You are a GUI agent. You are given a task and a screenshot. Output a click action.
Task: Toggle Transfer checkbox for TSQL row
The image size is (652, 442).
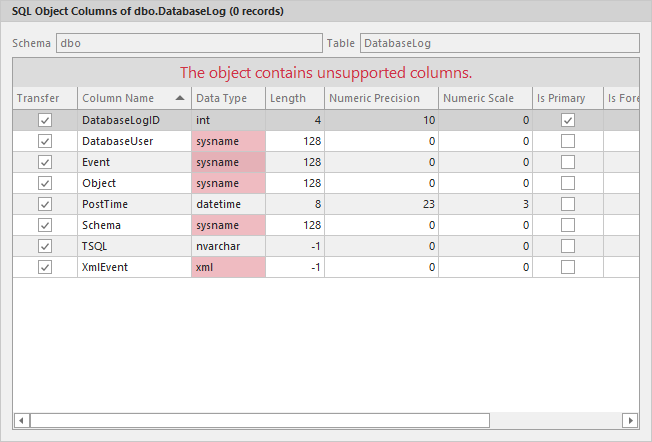point(45,246)
